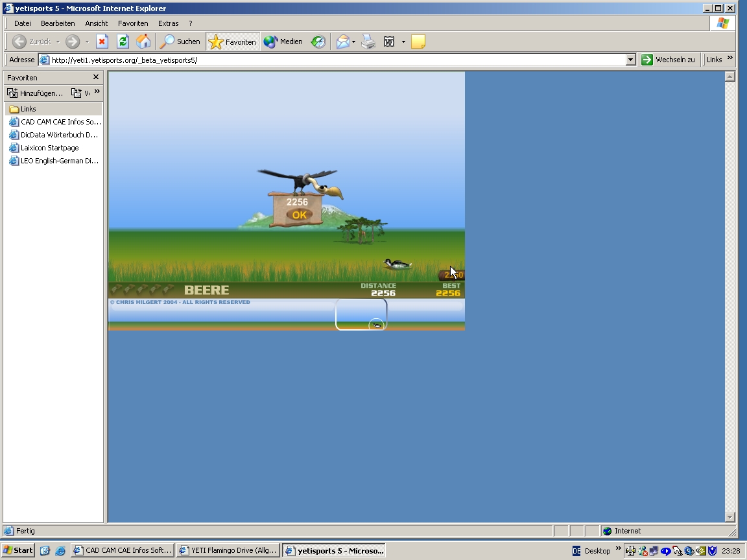Click the yellow note toolbar icon
747x560 pixels.
coord(418,42)
